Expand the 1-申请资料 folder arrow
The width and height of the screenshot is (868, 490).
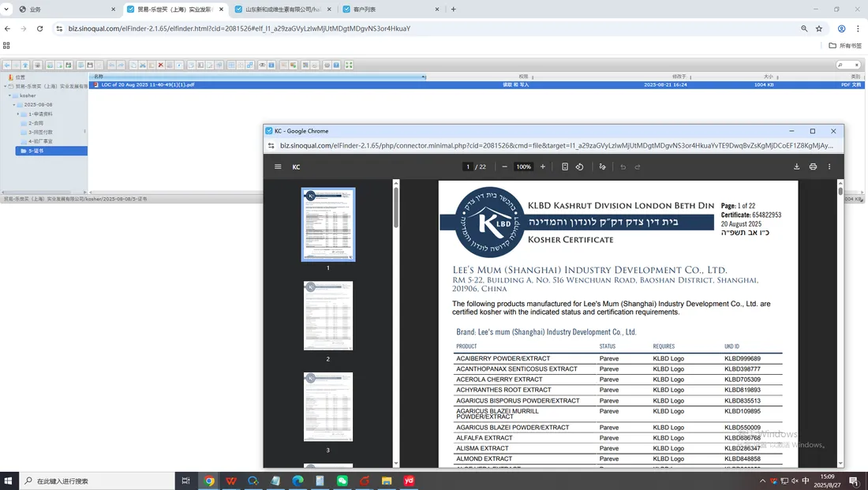(x=17, y=114)
